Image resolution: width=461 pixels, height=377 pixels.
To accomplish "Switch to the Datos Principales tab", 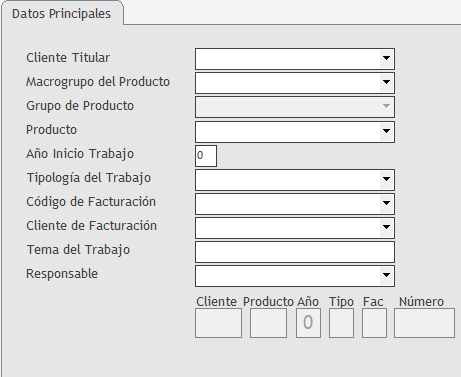I will click(62, 14).
